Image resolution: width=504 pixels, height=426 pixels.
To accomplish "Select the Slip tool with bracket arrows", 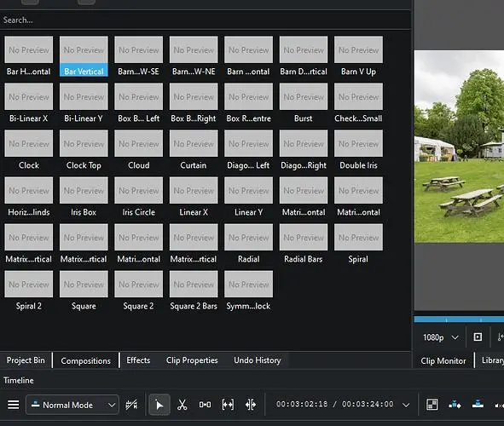I will point(228,405).
